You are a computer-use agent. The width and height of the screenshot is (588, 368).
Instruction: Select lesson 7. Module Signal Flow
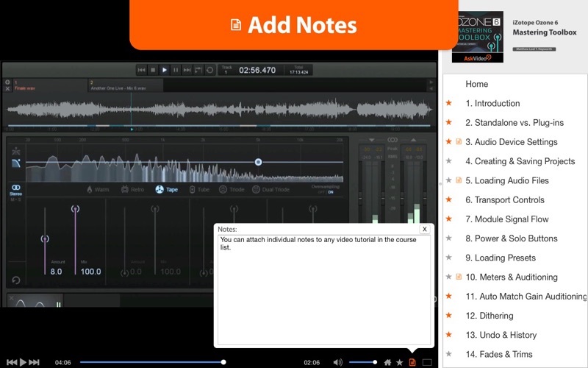[507, 219]
